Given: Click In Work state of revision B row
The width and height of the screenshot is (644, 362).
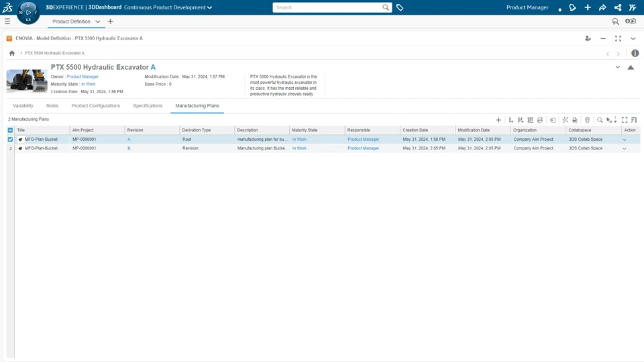Looking at the screenshot, I should point(299,148).
